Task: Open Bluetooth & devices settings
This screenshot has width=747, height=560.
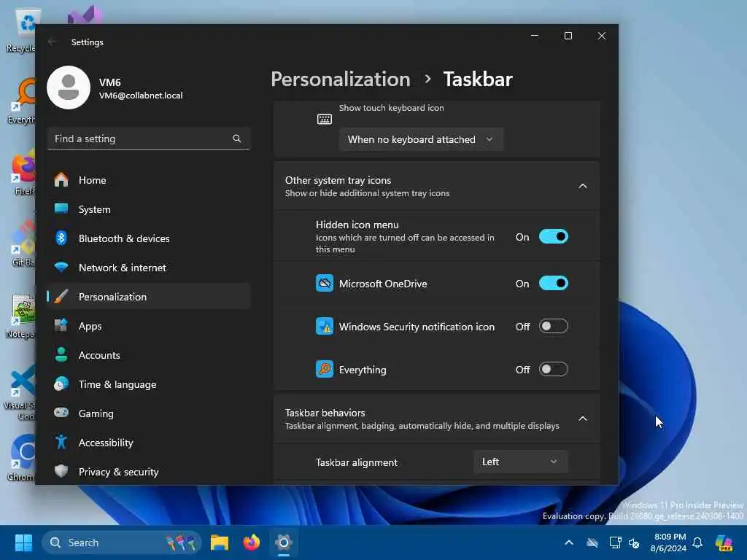Action: click(149, 238)
